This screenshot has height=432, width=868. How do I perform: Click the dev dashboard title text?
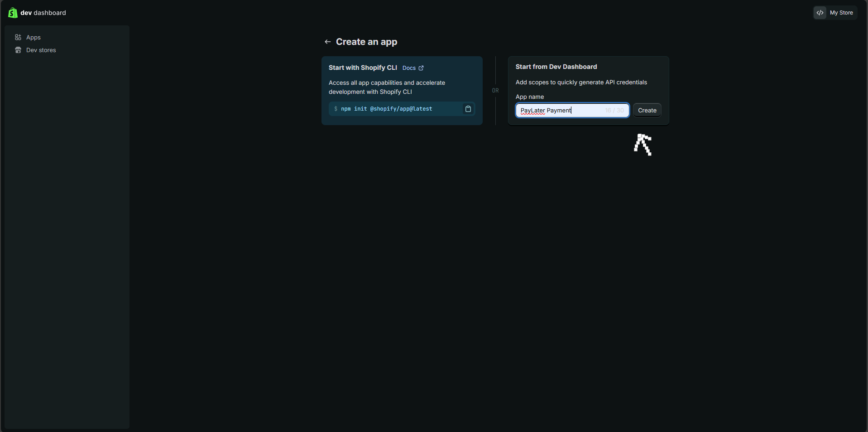pos(43,13)
